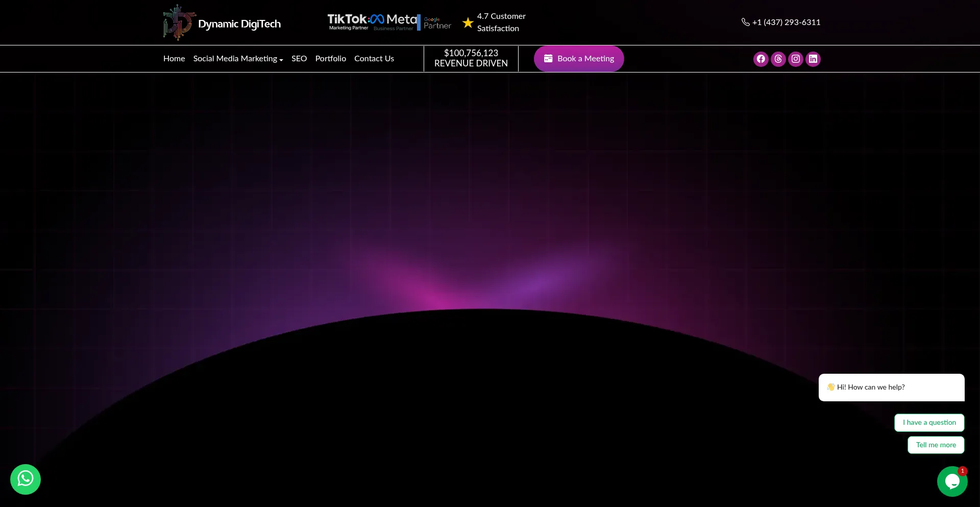Open the LinkedIn social icon
The height and width of the screenshot is (507, 980).
(x=813, y=59)
